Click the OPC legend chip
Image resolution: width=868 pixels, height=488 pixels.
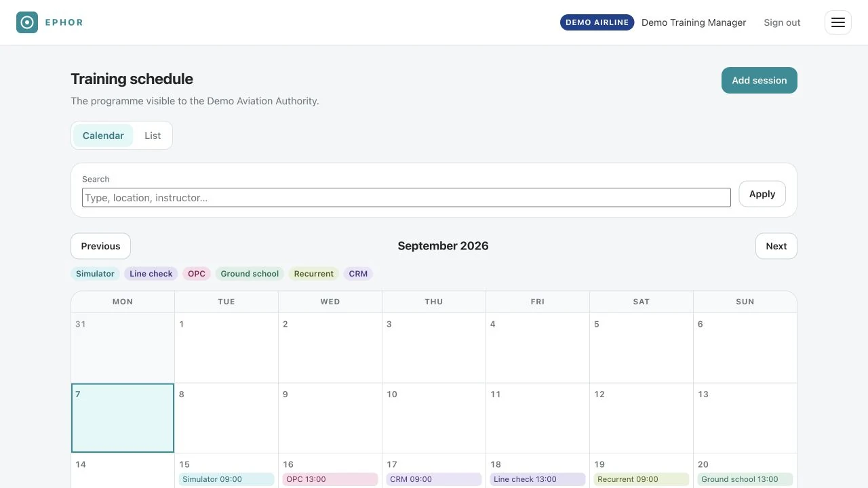pyautogui.click(x=197, y=274)
